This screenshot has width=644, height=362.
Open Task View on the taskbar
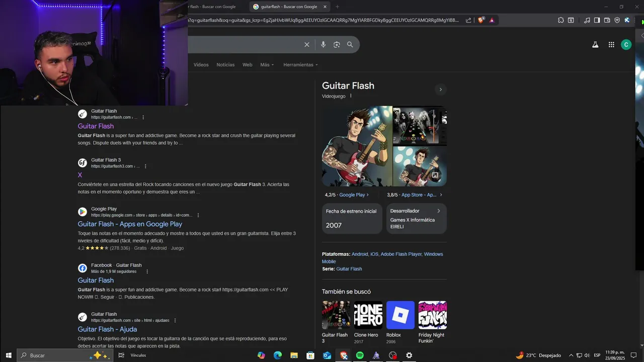point(121,355)
